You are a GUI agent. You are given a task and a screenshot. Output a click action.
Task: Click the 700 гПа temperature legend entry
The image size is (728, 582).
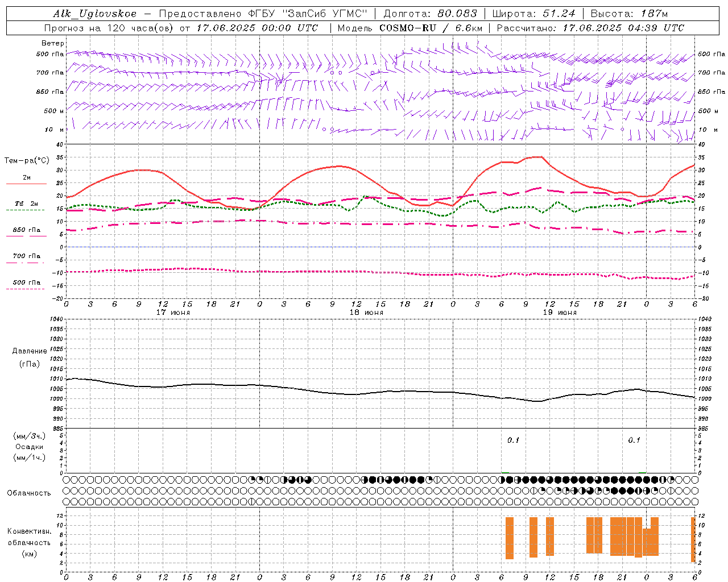[27, 256]
